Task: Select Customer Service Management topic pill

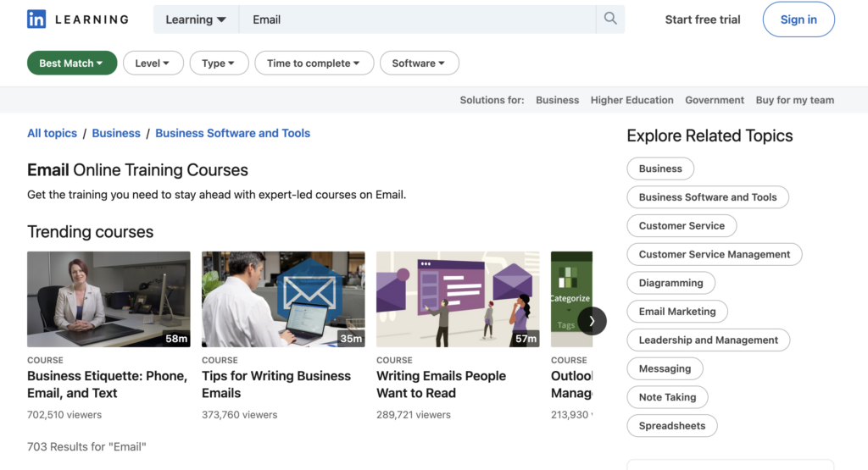Action: [714, 254]
